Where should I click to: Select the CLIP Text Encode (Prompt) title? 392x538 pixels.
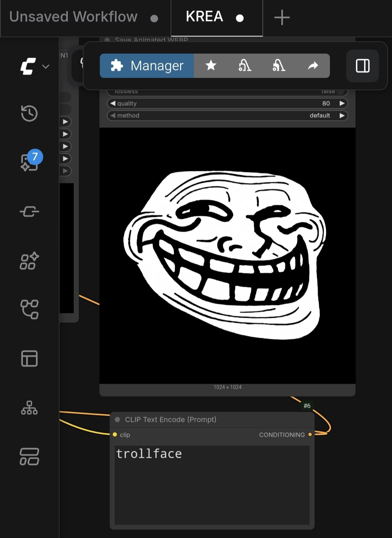coord(171,420)
